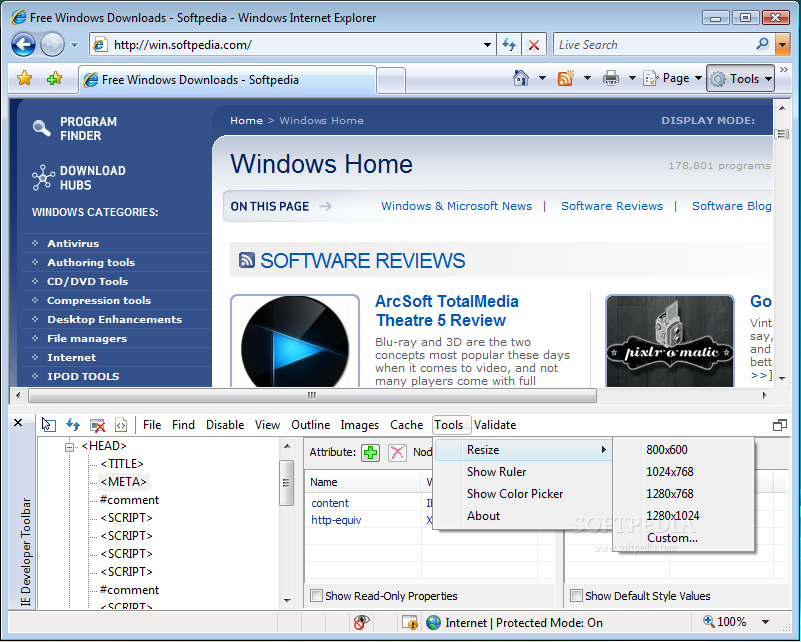Click the Home icon in command bar
This screenshot has height=642, width=801.
point(521,78)
